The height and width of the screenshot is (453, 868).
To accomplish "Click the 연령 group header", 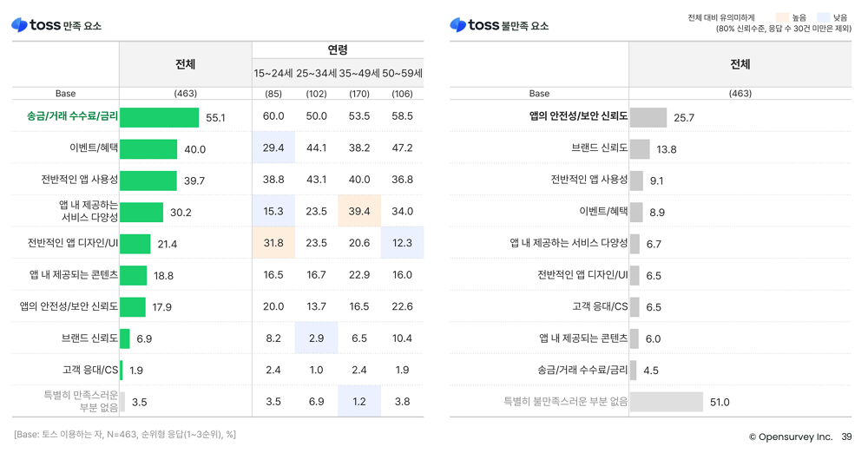I will [338, 50].
